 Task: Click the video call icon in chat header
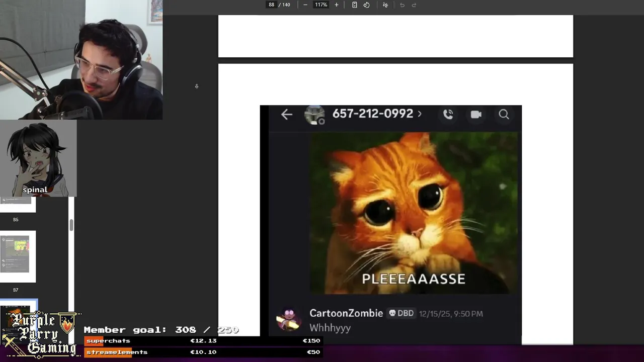pyautogui.click(x=476, y=115)
